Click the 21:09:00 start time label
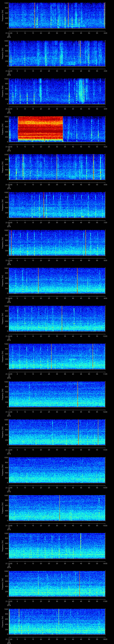This screenshot has width=114, height=644. [9, 336]
